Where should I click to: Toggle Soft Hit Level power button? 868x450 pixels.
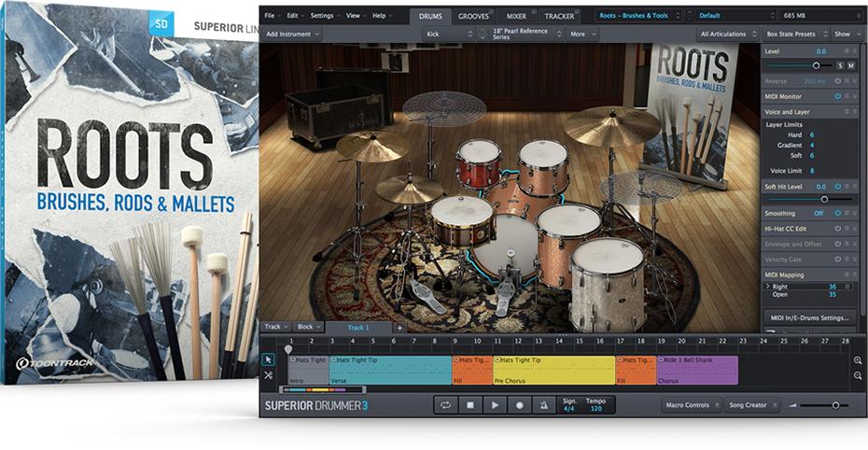click(838, 187)
